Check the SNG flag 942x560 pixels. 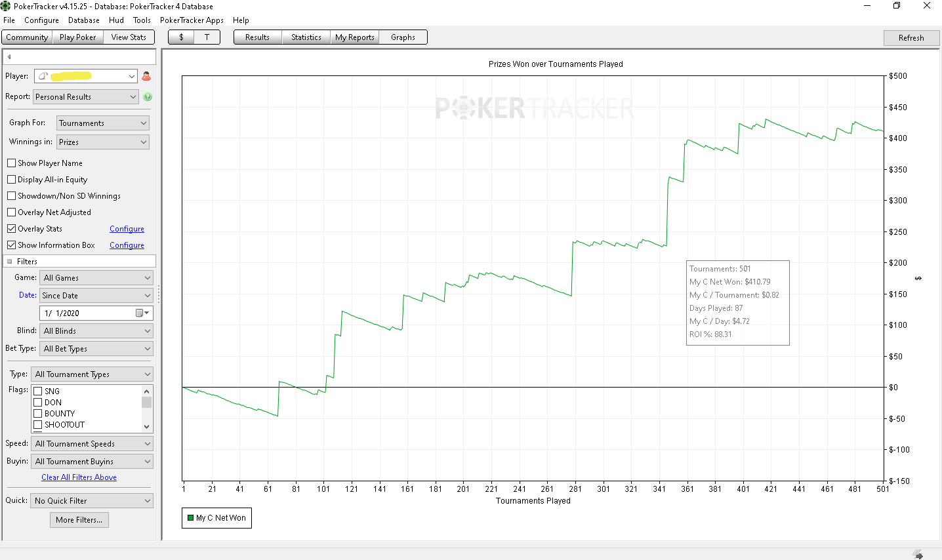click(x=38, y=391)
